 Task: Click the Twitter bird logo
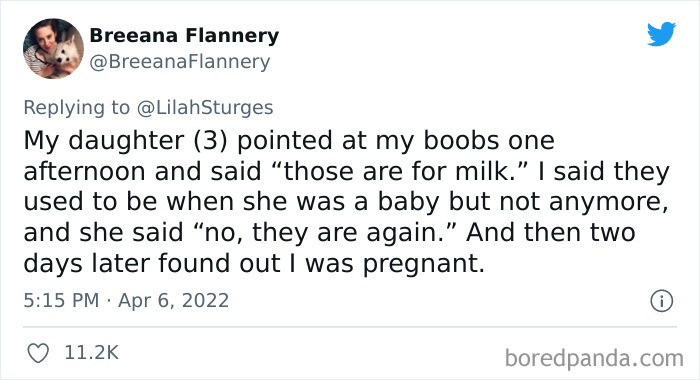click(661, 33)
